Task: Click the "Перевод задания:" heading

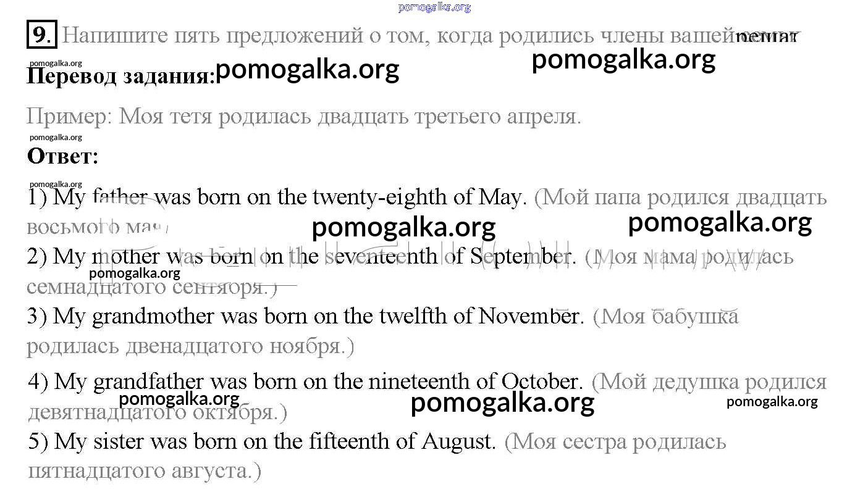Action: [x=120, y=77]
